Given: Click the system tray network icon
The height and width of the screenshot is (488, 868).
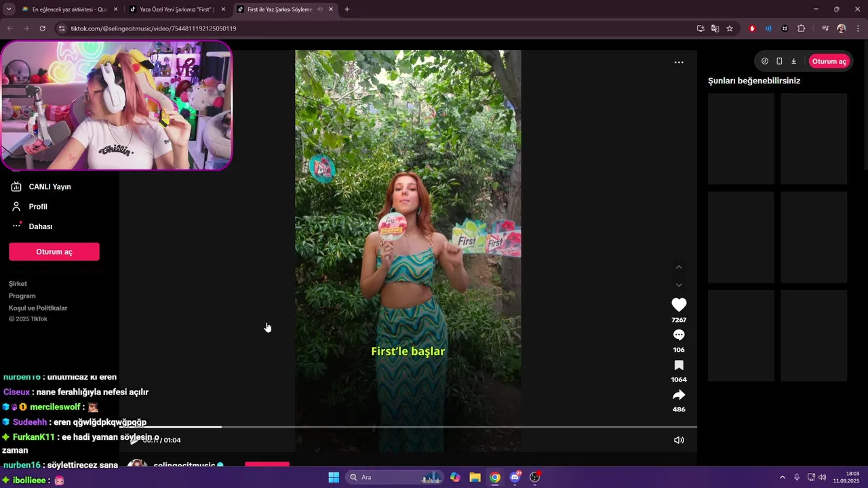Looking at the screenshot, I should click(x=811, y=477).
